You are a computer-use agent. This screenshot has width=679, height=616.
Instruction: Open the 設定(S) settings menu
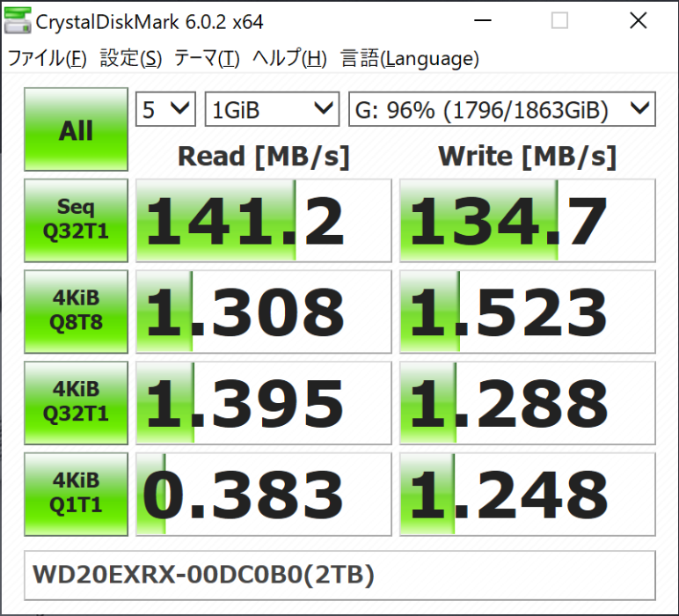tap(130, 59)
